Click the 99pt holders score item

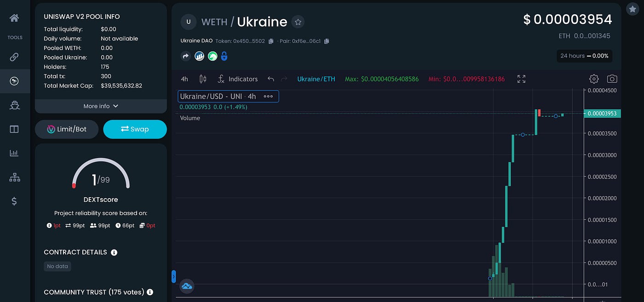click(100, 226)
